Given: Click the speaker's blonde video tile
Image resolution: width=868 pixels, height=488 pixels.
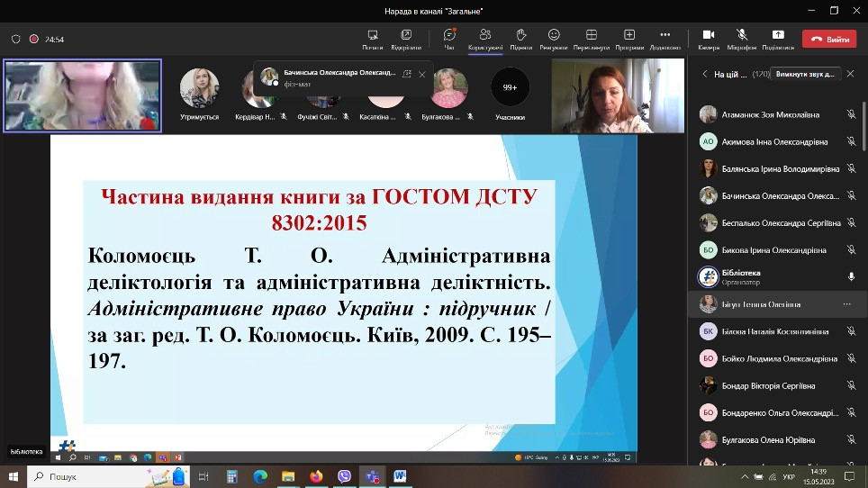Looking at the screenshot, I should (x=83, y=95).
